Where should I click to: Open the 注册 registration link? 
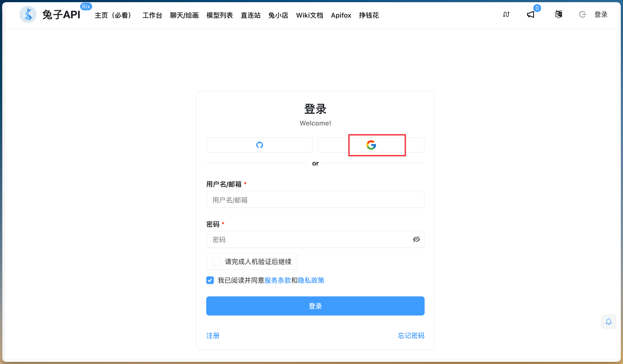[213, 336]
